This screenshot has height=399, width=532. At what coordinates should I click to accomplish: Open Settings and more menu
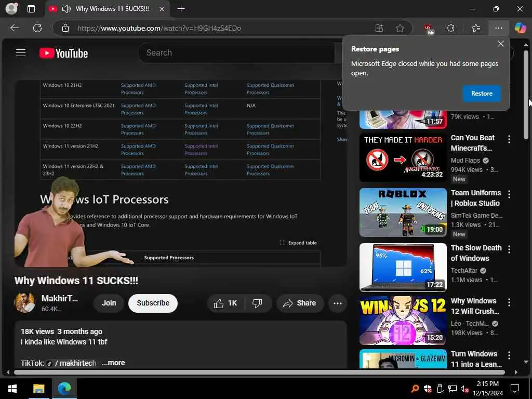(498, 28)
